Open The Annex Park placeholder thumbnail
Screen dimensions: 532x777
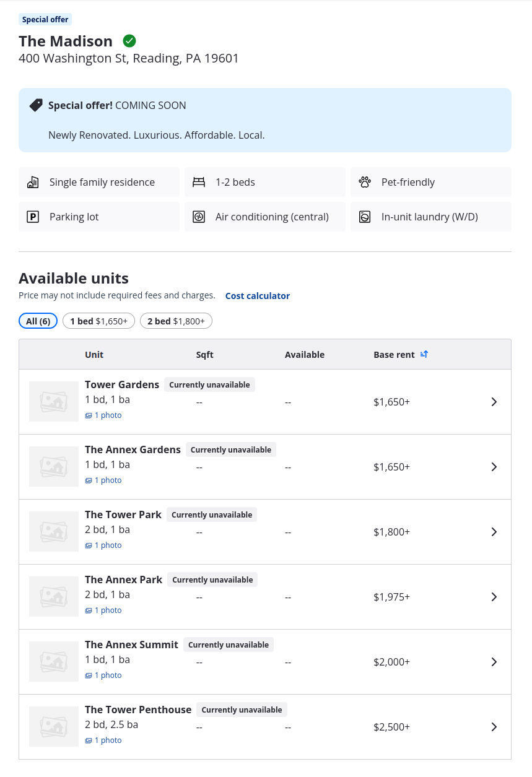point(54,597)
